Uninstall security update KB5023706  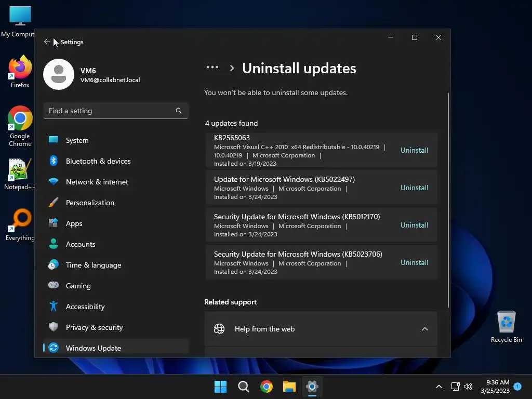pyautogui.click(x=414, y=262)
